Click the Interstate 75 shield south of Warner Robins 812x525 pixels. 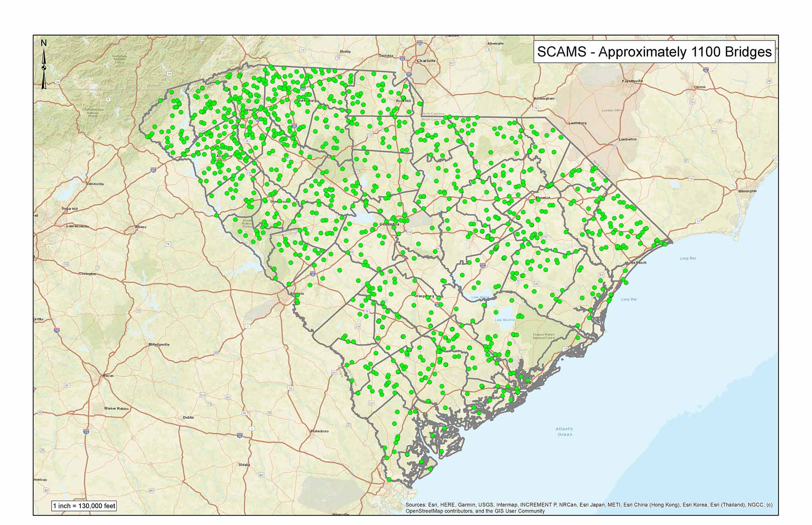[x=86, y=432]
